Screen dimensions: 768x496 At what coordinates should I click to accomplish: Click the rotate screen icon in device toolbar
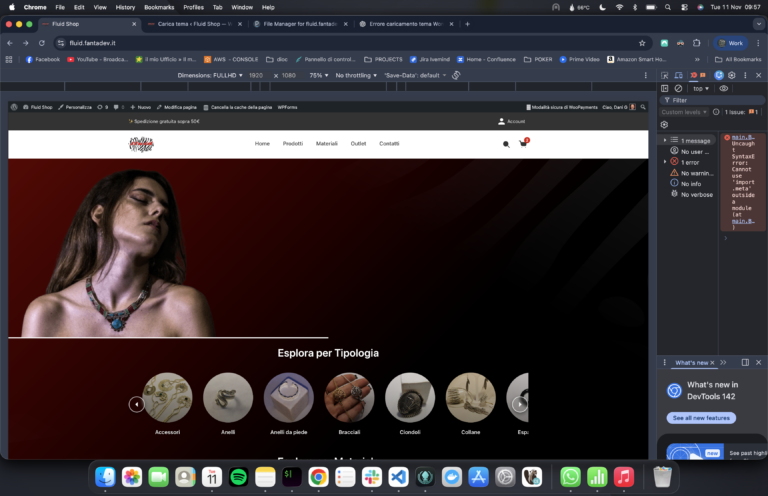[456, 75]
